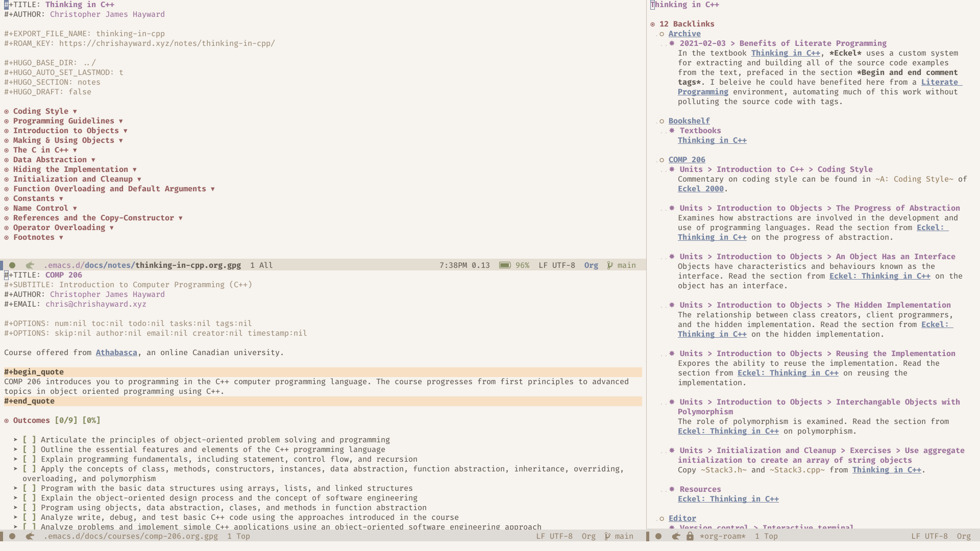Click the git branch 'main' icon in status bar

(610, 264)
